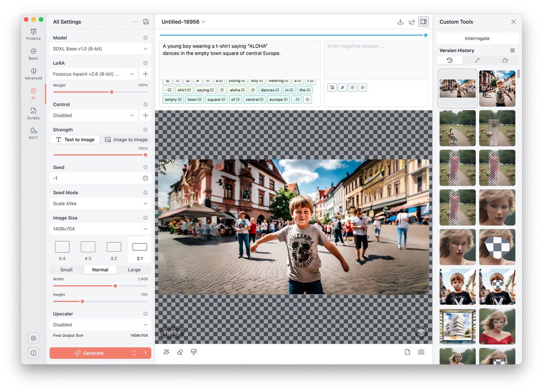Select Text to Image strength mode
This screenshot has width=543, height=392.
[75, 139]
